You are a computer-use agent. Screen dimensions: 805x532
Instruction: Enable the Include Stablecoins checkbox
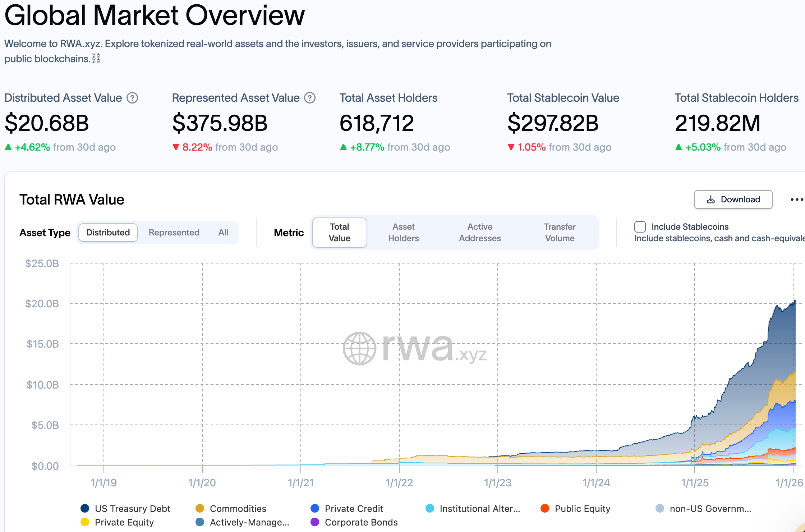point(640,227)
